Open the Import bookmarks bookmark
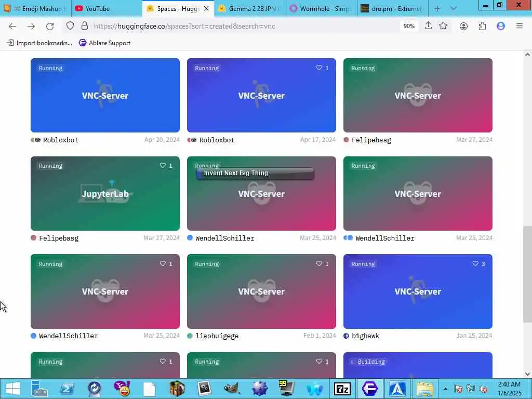Screen dimensions: 532x399 click(39, 43)
